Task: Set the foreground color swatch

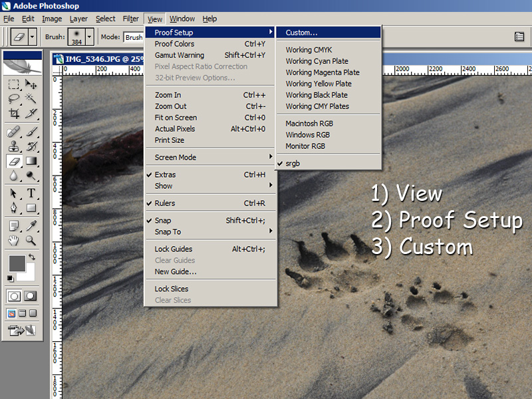Action: tap(17, 263)
